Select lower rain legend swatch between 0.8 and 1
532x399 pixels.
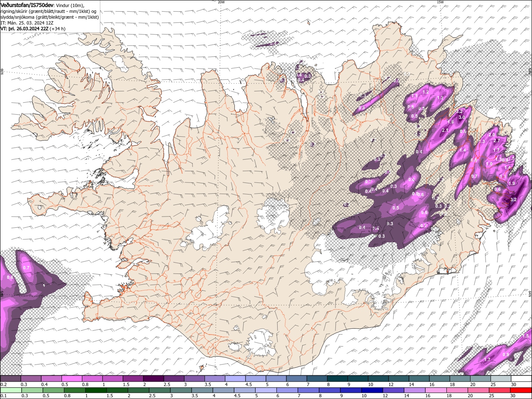(x=75, y=390)
